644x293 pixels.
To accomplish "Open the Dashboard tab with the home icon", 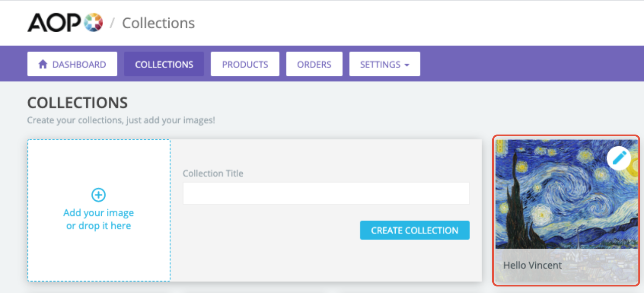I will 72,64.
